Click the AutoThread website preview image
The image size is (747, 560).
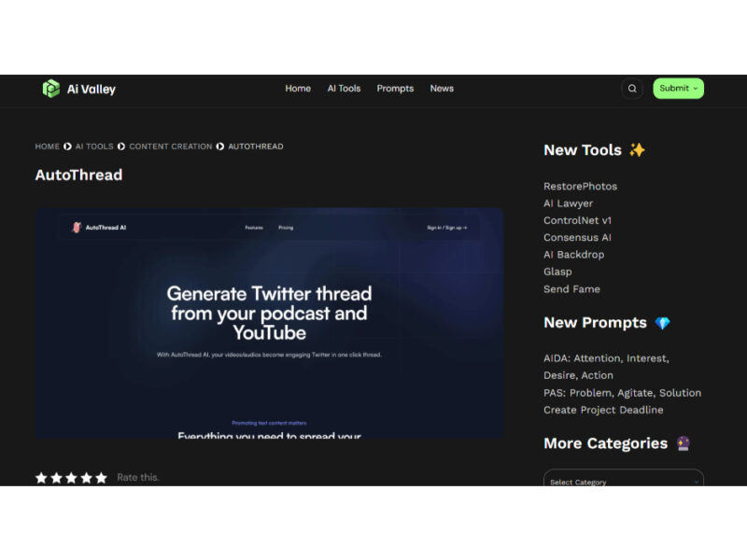coord(269,322)
